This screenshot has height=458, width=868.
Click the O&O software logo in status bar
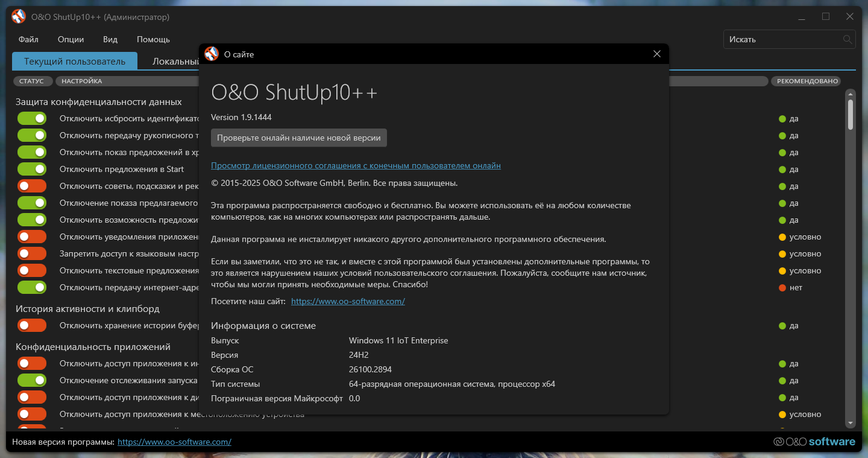[x=814, y=442]
